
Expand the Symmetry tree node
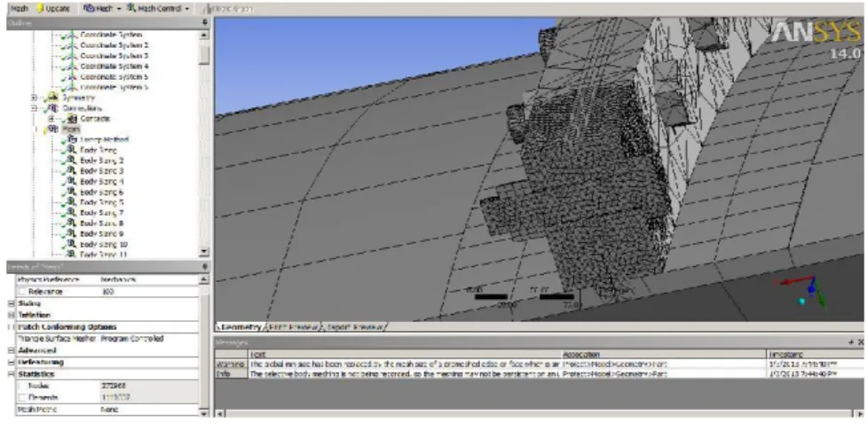point(34,98)
